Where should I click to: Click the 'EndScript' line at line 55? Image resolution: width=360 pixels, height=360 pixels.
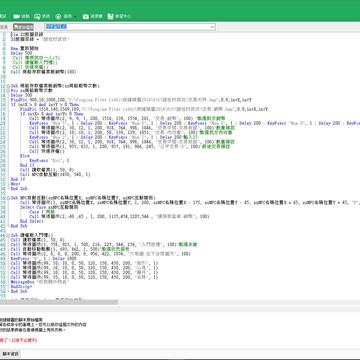[x=21, y=286]
